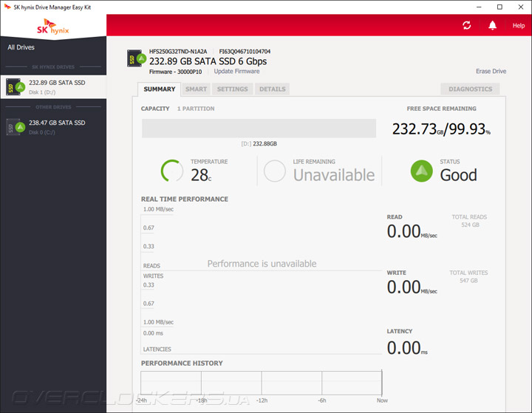Switch to the SUMMARY tab
Image resolution: width=532 pixels, height=413 pixels.
point(160,89)
